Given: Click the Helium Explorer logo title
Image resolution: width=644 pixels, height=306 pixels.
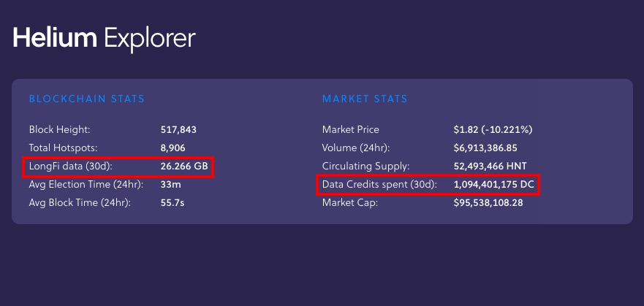Looking at the screenshot, I should click(x=104, y=37).
